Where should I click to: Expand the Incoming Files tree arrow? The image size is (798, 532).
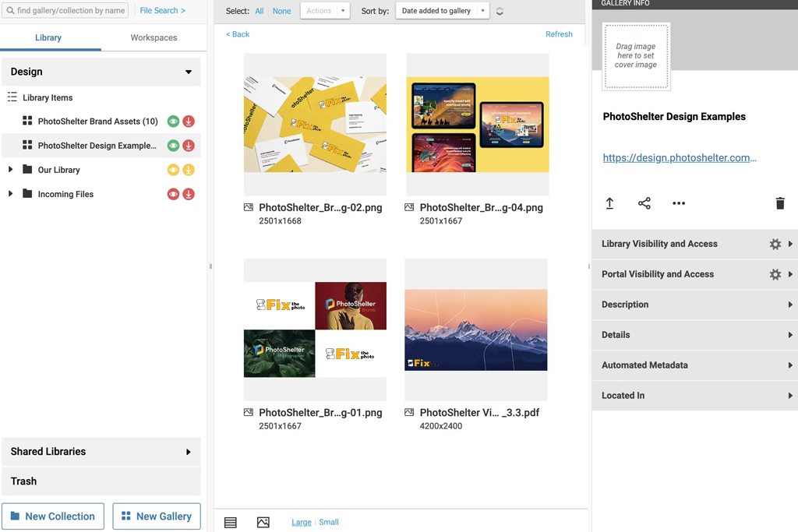[x=10, y=194]
